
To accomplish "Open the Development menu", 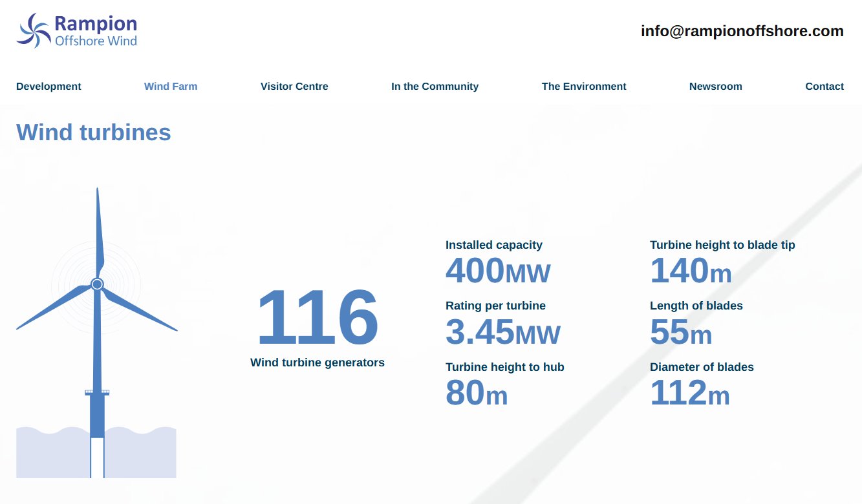I will [48, 87].
